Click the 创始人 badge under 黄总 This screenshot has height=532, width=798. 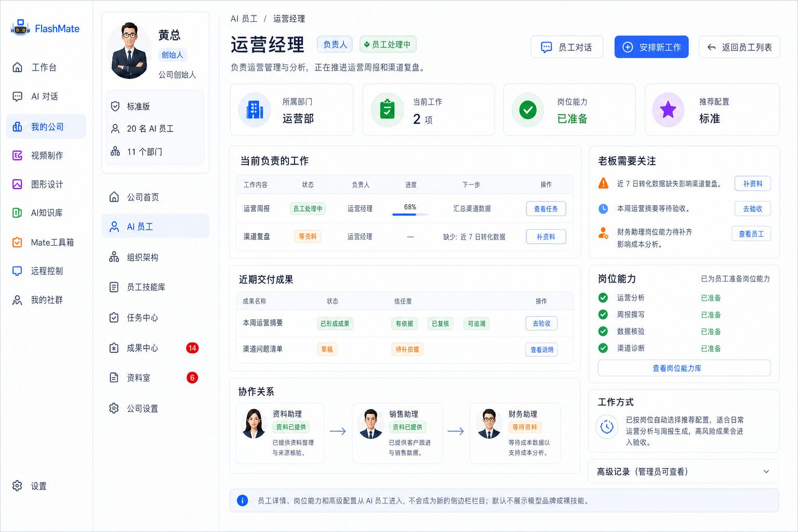172,55
